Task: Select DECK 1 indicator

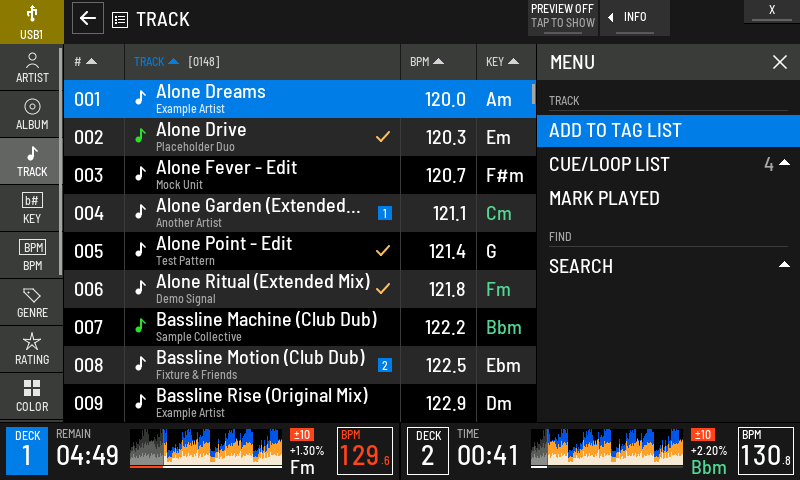Action: pyautogui.click(x=27, y=451)
